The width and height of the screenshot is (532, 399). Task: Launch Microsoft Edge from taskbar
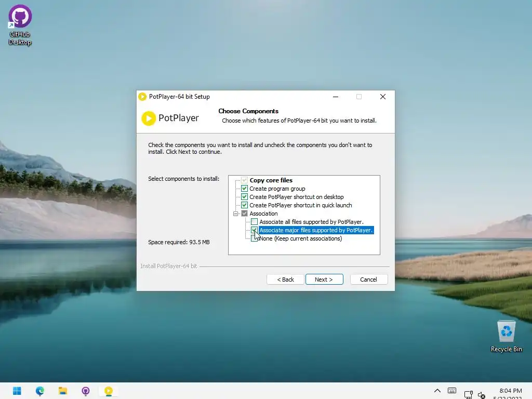pyautogui.click(x=39, y=391)
